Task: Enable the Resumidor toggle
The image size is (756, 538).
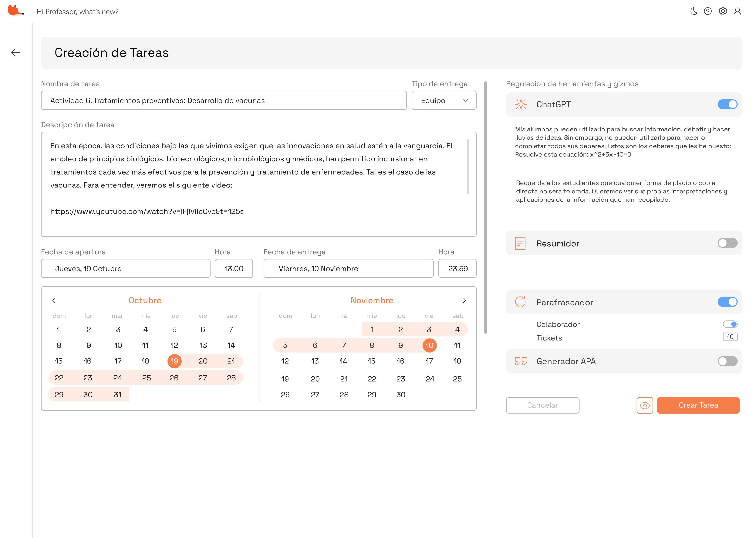Action: point(727,243)
